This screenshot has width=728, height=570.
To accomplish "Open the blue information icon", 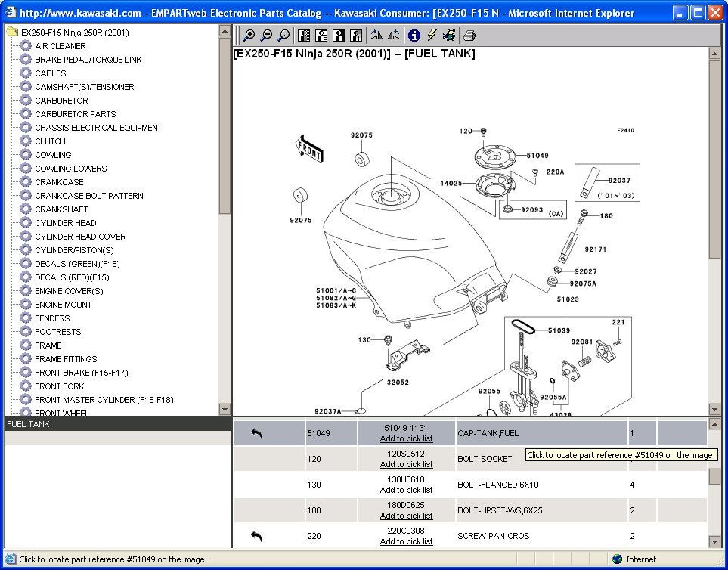I will (414, 36).
